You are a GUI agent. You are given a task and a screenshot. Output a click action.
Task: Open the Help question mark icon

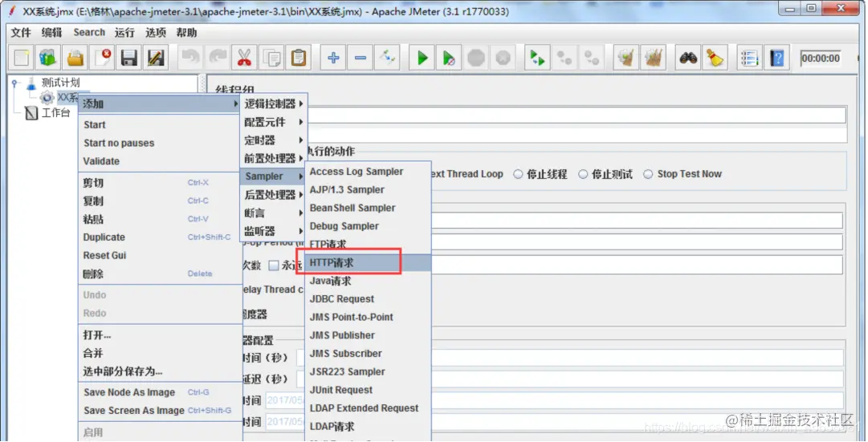[x=776, y=58]
